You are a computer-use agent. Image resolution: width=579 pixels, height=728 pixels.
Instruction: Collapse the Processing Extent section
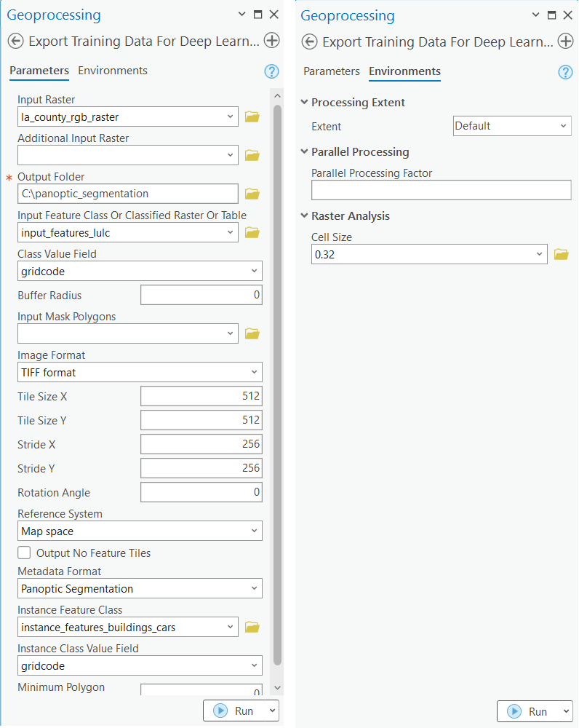pyautogui.click(x=304, y=103)
